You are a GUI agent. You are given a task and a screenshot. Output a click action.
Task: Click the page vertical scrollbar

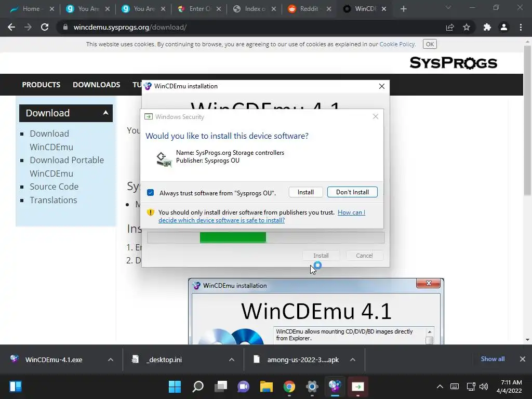point(527,120)
